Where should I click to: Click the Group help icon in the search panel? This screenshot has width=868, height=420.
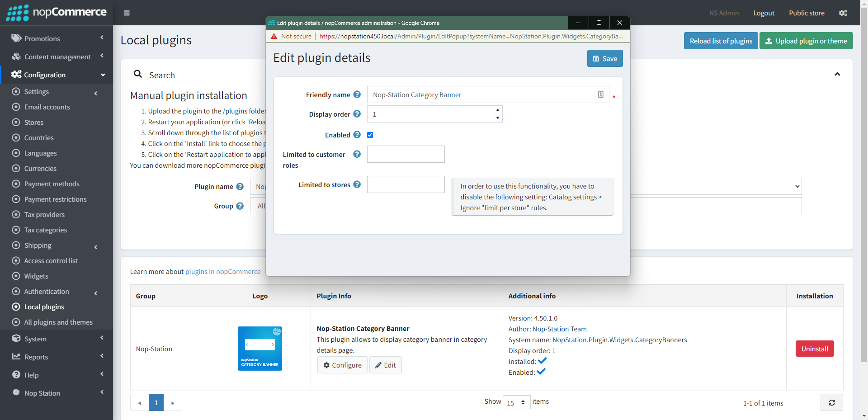point(240,206)
